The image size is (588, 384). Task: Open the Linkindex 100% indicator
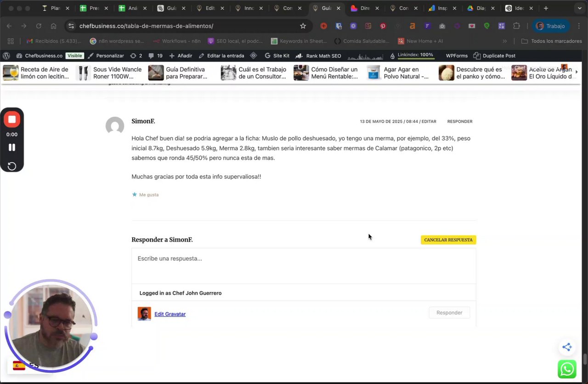click(x=412, y=56)
